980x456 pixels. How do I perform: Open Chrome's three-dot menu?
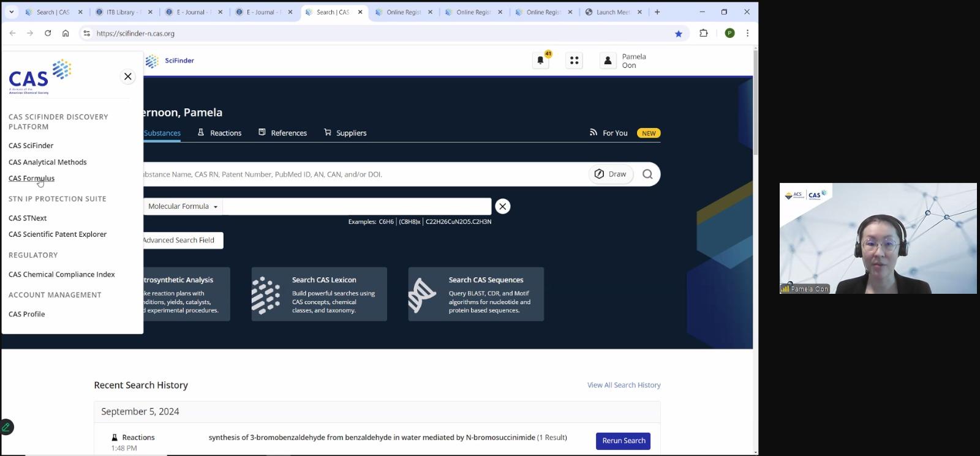747,34
